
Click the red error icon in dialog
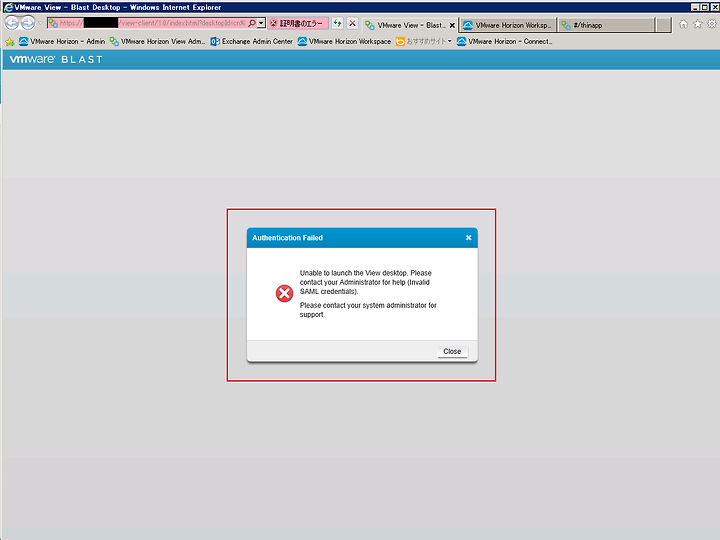coord(284,293)
